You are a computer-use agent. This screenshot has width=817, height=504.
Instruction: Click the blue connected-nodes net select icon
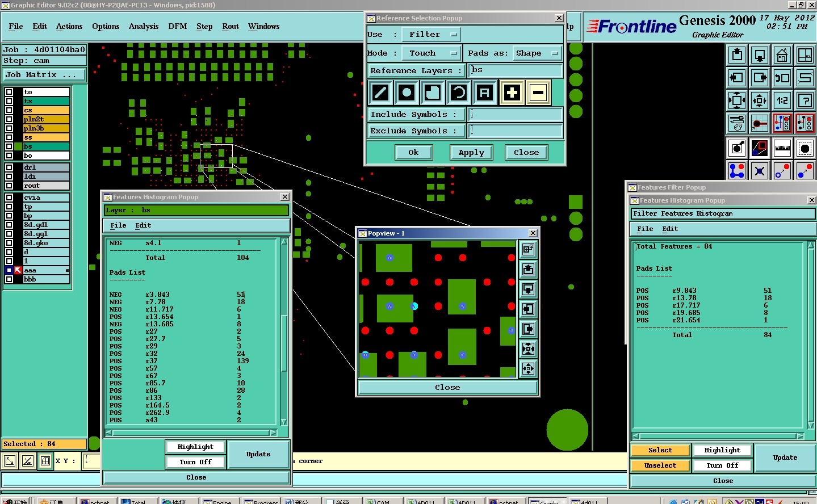[737, 170]
